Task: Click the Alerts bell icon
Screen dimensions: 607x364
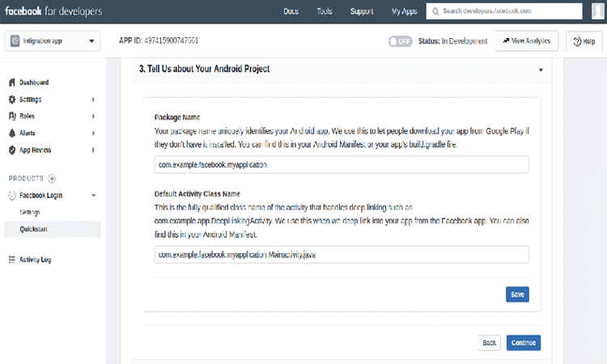Action: point(11,133)
